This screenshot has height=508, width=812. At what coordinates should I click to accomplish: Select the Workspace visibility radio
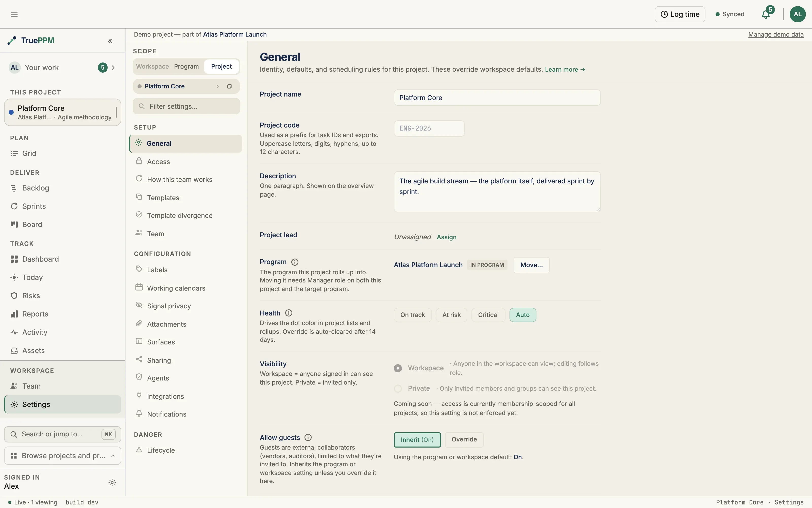click(x=398, y=368)
